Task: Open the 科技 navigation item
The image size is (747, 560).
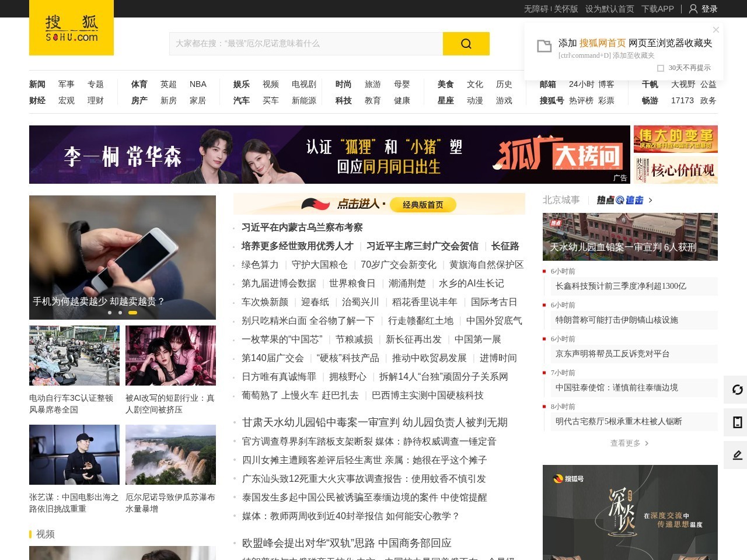Action: (344, 100)
